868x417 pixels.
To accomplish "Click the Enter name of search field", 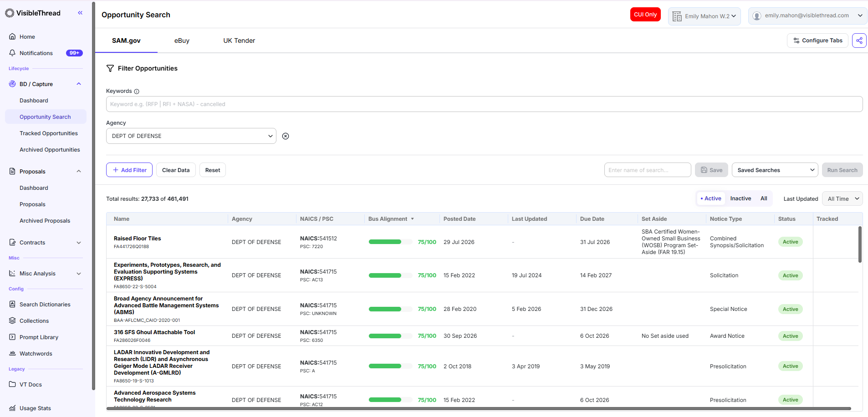I will pos(648,170).
